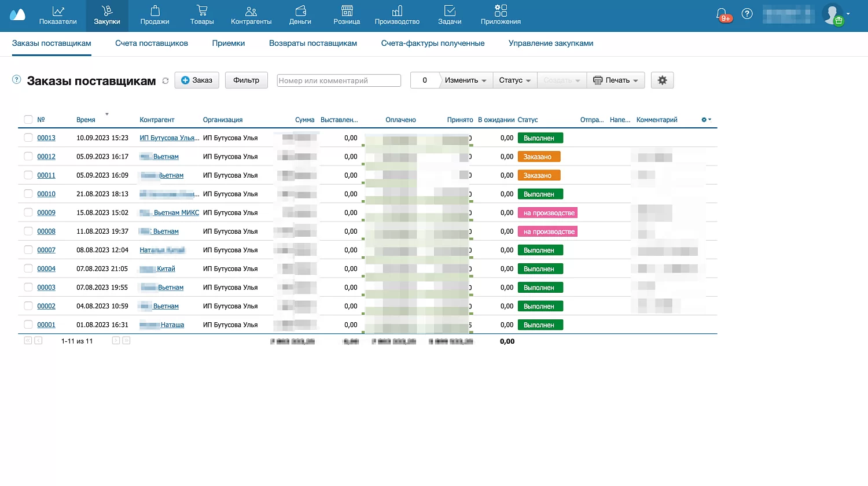Screen dimensions: 868x486
Task: Sort by the Статус column header
Action: pyautogui.click(x=528, y=120)
